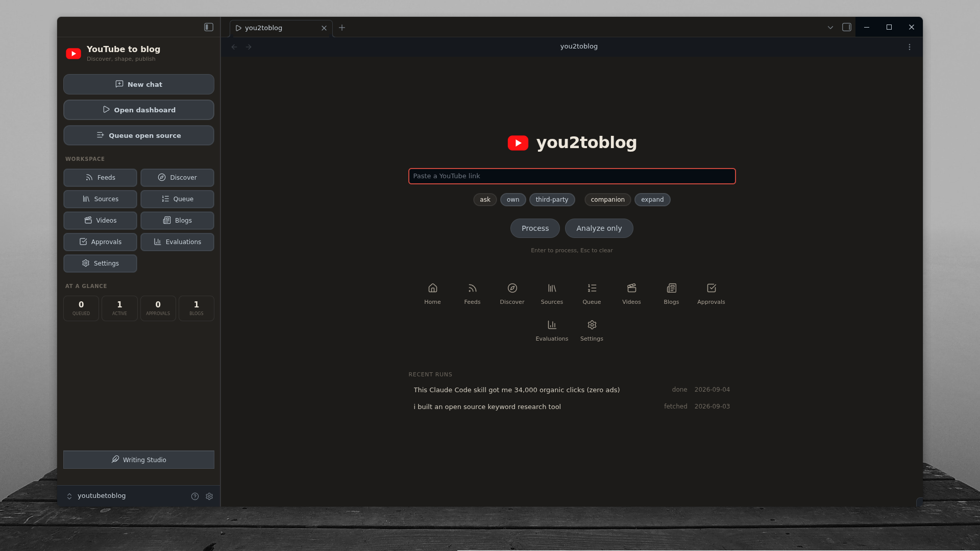Open Writing Studio

(x=139, y=460)
